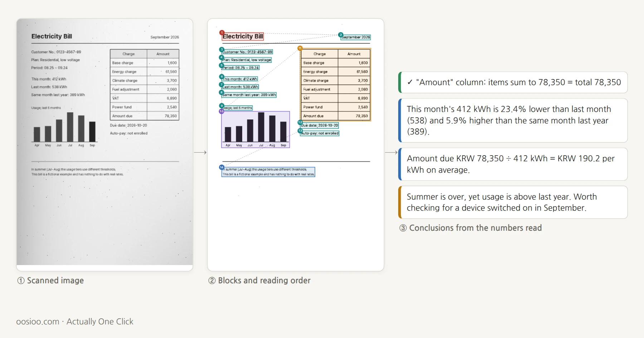
Task: Click "Power fund" row label in orange-highlighted table
Action: (x=313, y=107)
